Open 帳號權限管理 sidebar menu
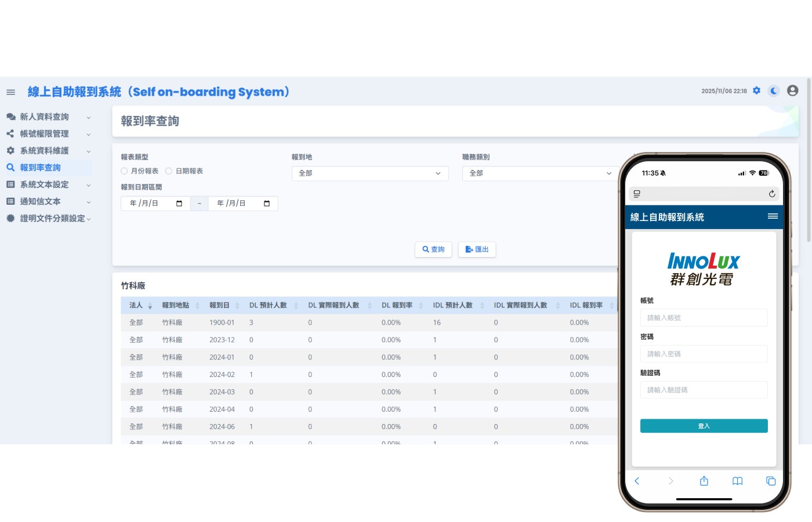 [48, 134]
